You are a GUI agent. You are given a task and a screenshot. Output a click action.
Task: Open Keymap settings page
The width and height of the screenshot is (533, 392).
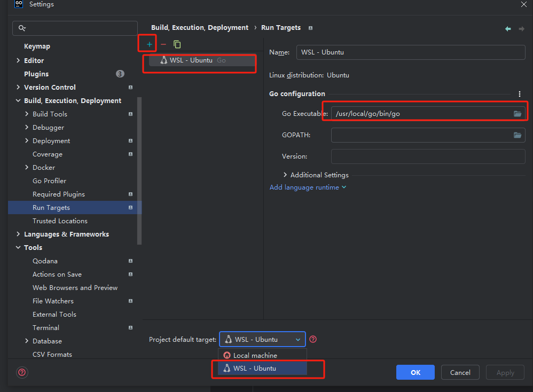click(37, 46)
